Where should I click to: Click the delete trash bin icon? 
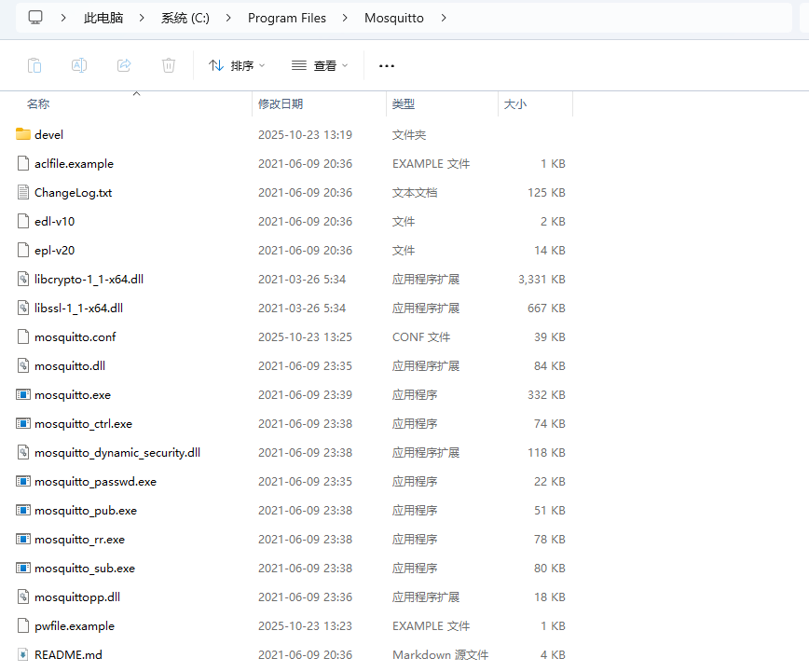(x=169, y=65)
